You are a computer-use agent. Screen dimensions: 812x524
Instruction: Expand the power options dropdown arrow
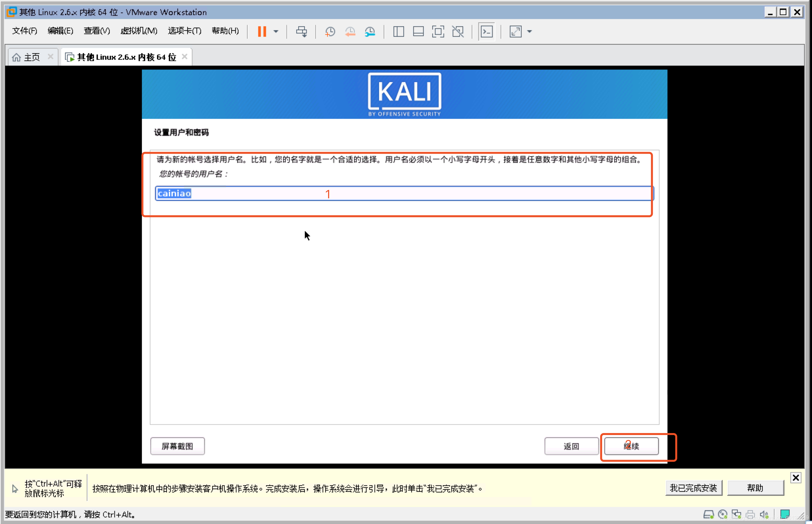coord(276,32)
